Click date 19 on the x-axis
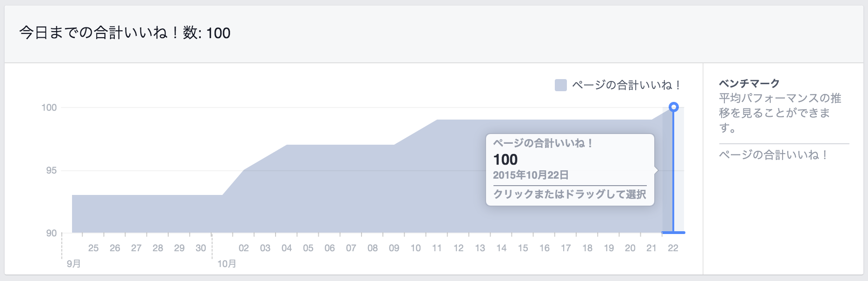 click(609, 248)
